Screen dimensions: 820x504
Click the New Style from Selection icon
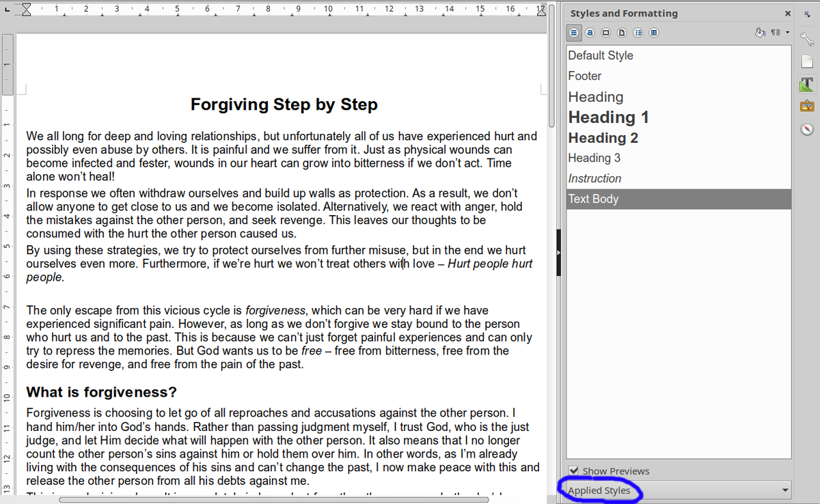coord(774,32)
